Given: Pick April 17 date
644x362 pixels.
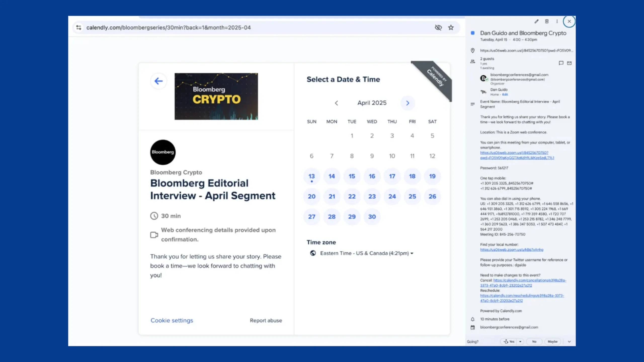Looking at the screenshot, I should tap(392, 176).
